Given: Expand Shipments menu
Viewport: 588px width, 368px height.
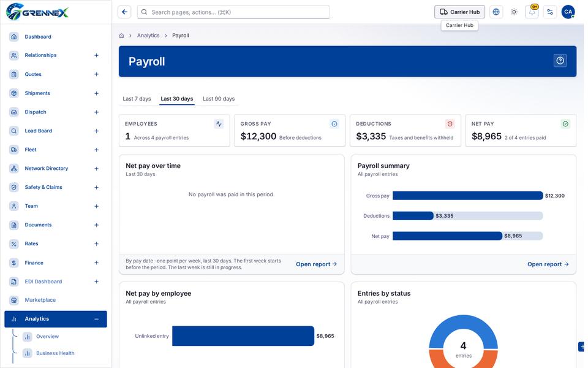Looking at the screenshot, I should pyautogui.click(x=96, y=93).
